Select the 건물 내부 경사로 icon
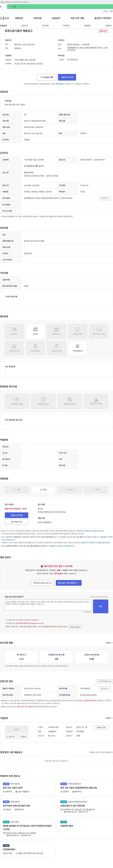The height and width of the screenshot is (868, 113). [96, 401]
